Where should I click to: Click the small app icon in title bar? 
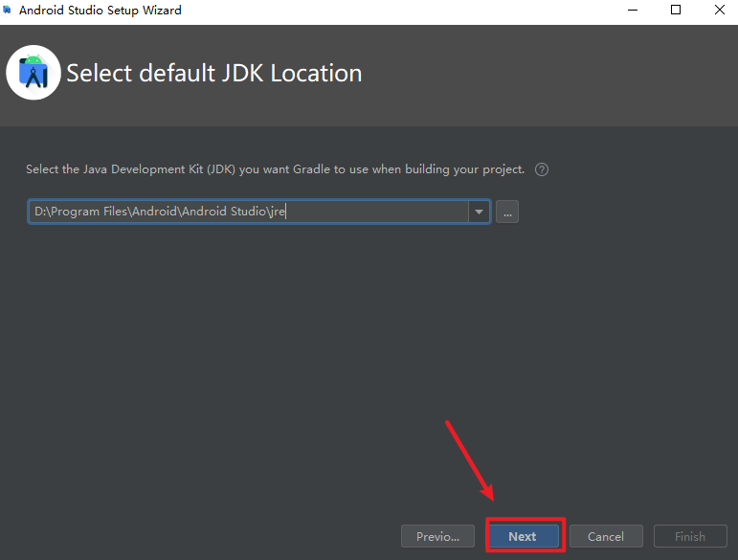pyautogui.click(x=8, y=11)
